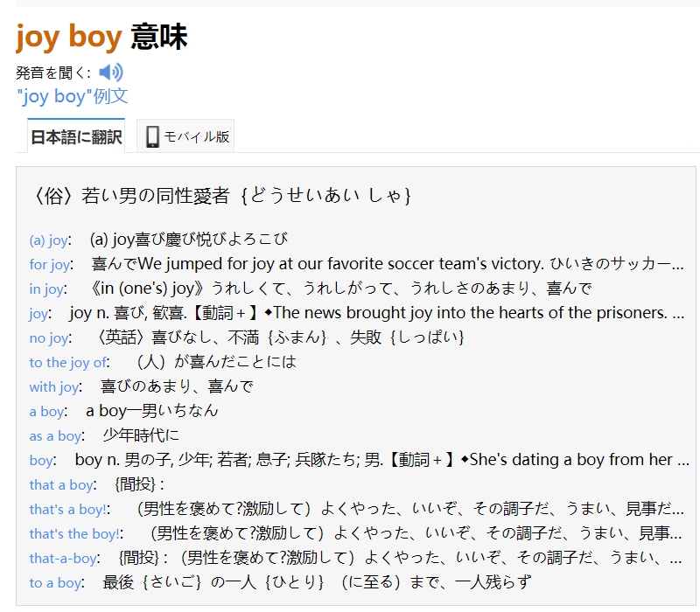This screenshot has width=700, height=612.
Task: Open the "(a) joy" entry link
Action: (49, 240)
